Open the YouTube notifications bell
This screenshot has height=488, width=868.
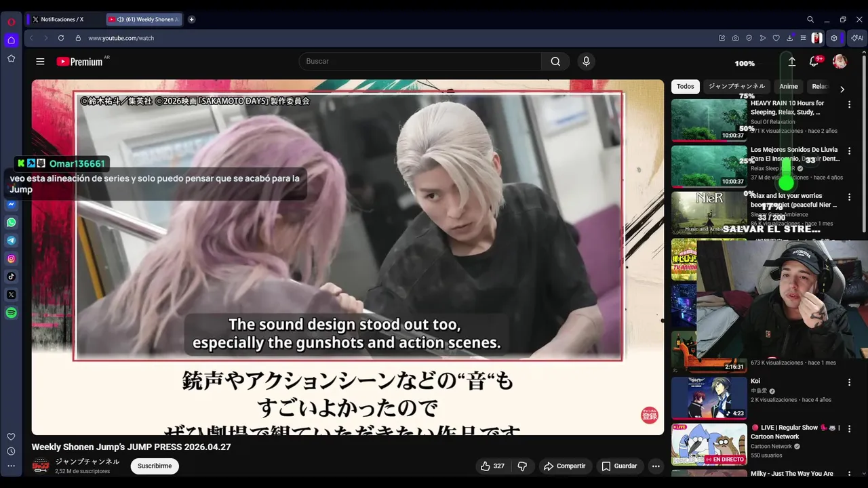814,62
